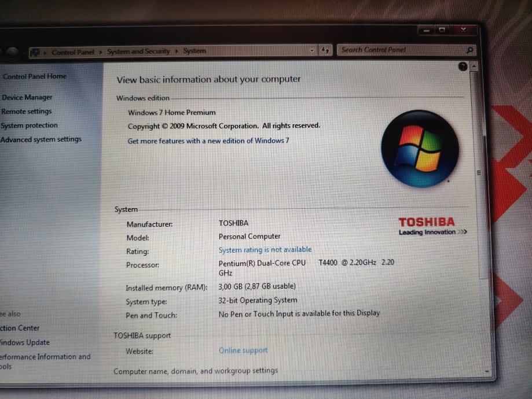Viewport: 532px width, 399px height.
Task: Click the refresh button beside address bar
Action: pos(325,50)
